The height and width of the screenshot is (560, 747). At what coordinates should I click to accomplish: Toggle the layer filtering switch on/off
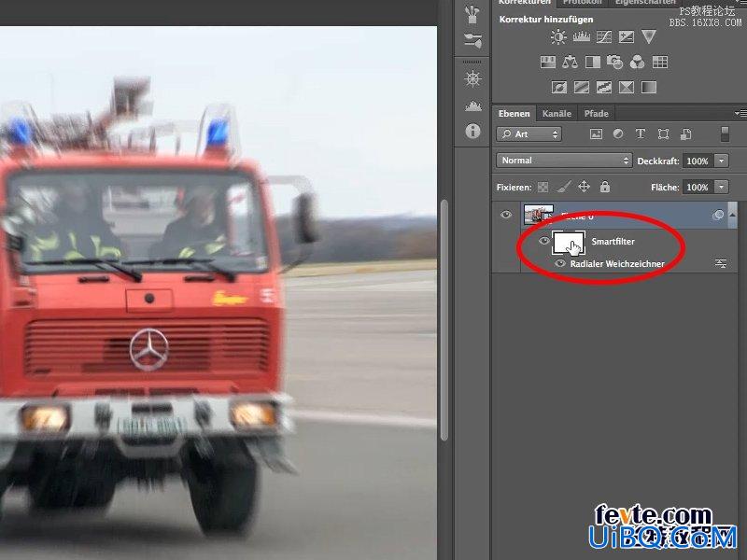725,134
